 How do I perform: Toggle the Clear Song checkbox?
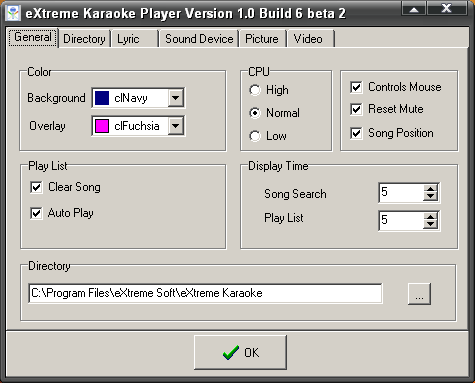pyautogui.click(x=36, y=187)
